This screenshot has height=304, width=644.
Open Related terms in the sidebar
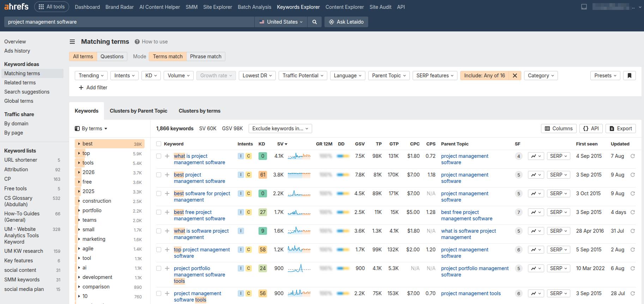point(20,83)
